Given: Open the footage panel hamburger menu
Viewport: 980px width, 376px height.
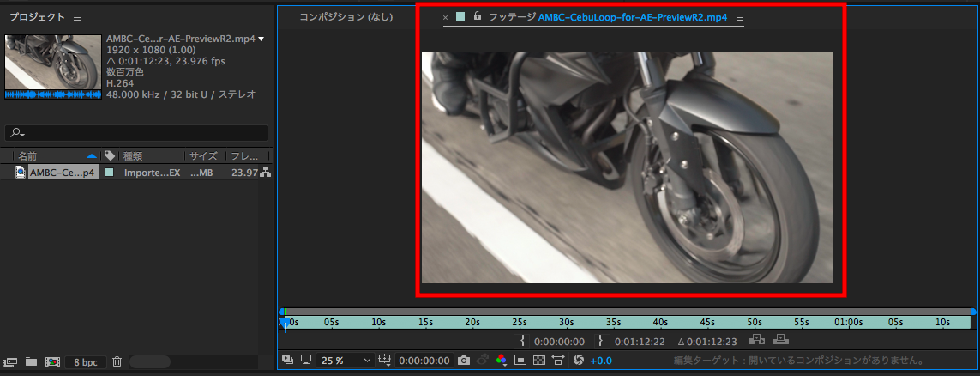Looking at the screenshot, I should [x=740, y=17].
